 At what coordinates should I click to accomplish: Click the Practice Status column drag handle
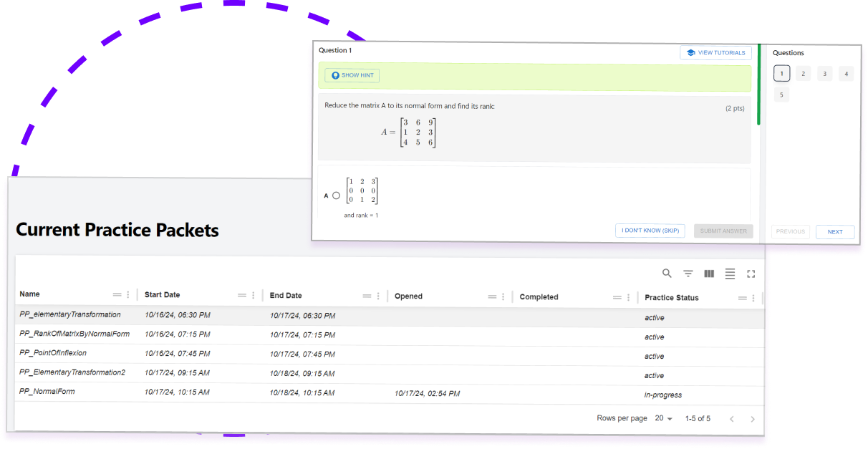pos(742,298)
